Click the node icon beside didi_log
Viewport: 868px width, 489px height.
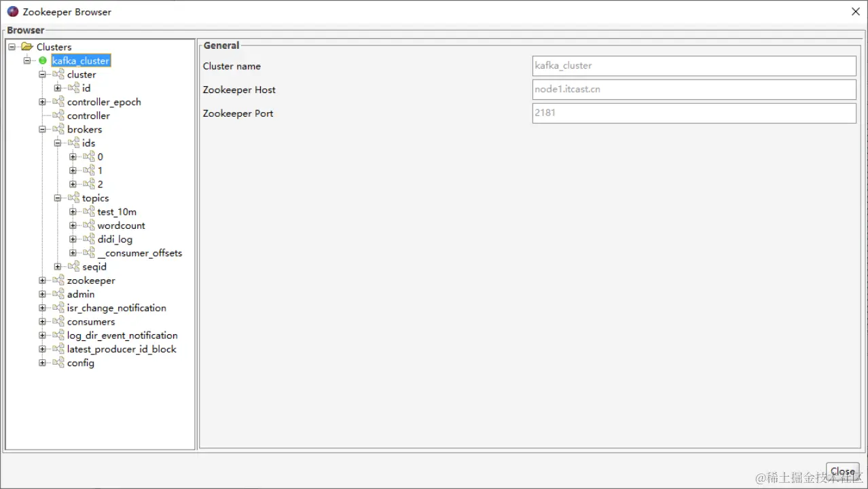[89, 239]
